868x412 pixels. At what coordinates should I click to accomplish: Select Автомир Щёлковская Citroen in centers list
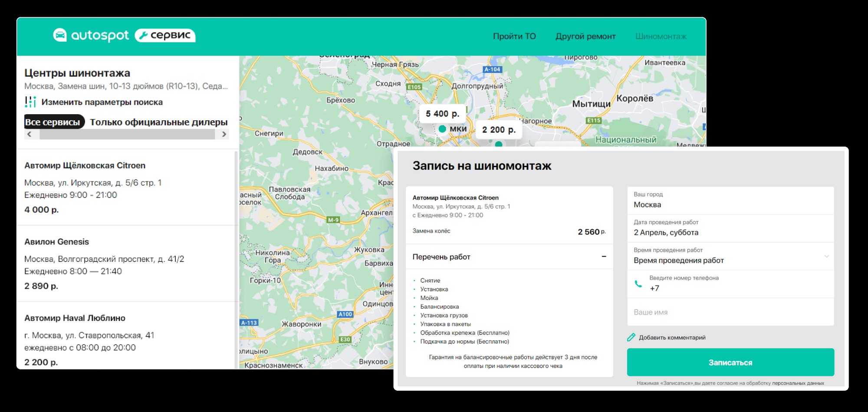point(127,187)
